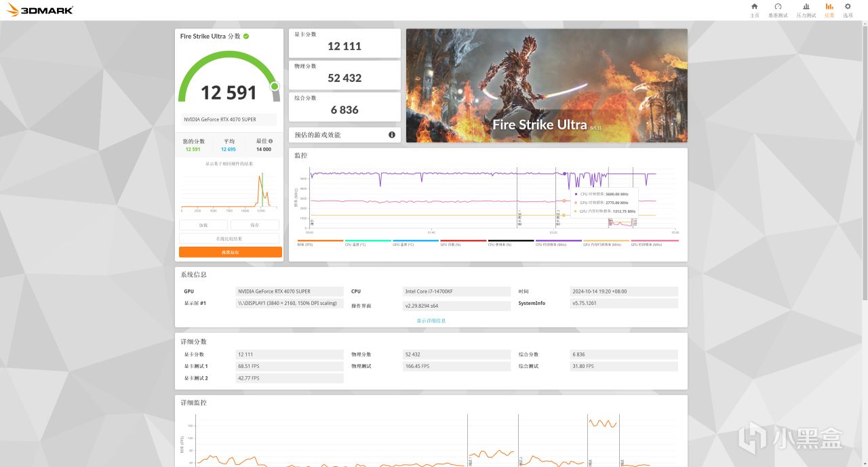The image size is (868, 467).
Task: Toggle the CPU 时钟频率 legend series
Action: (559, 242)
